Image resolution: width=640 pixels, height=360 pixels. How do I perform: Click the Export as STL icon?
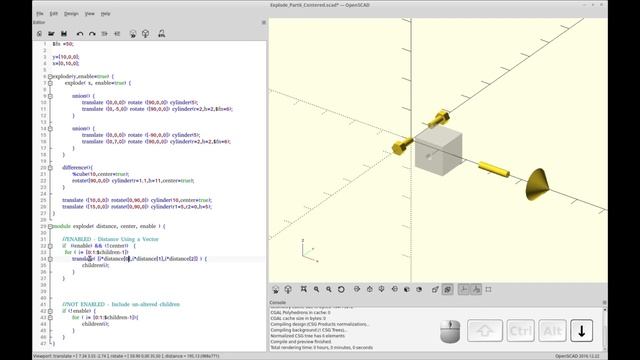162,34
